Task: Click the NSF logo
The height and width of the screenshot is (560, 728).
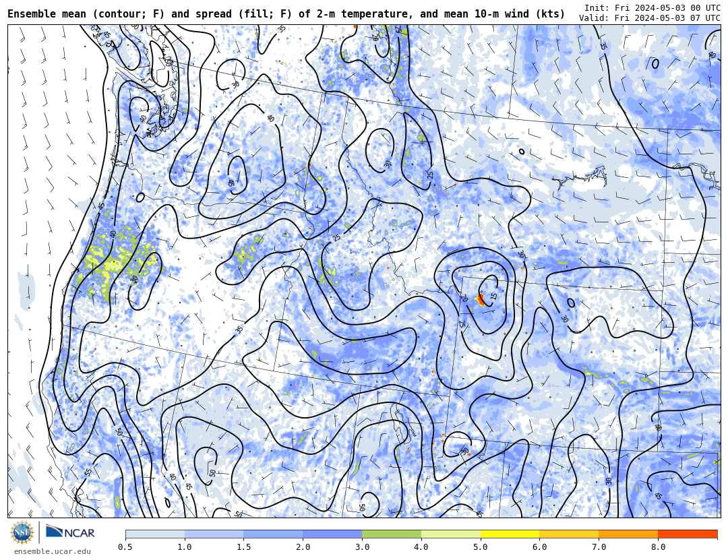Action: (x=22, y=532)
